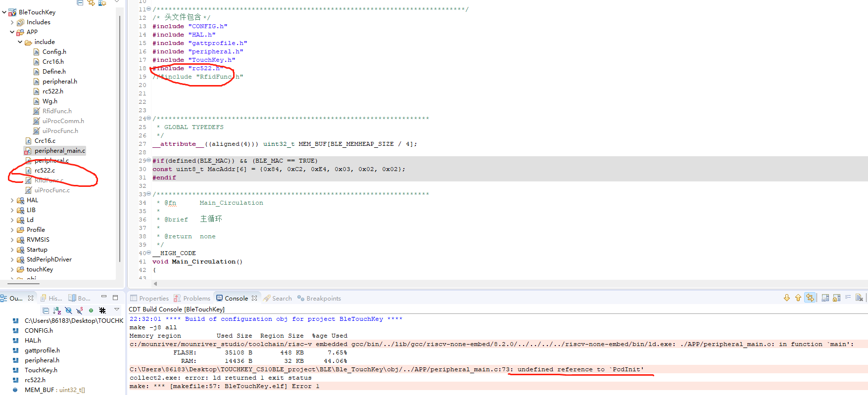Expand the Profile folder
Screen dimensions: 868x395
point(12,229)
